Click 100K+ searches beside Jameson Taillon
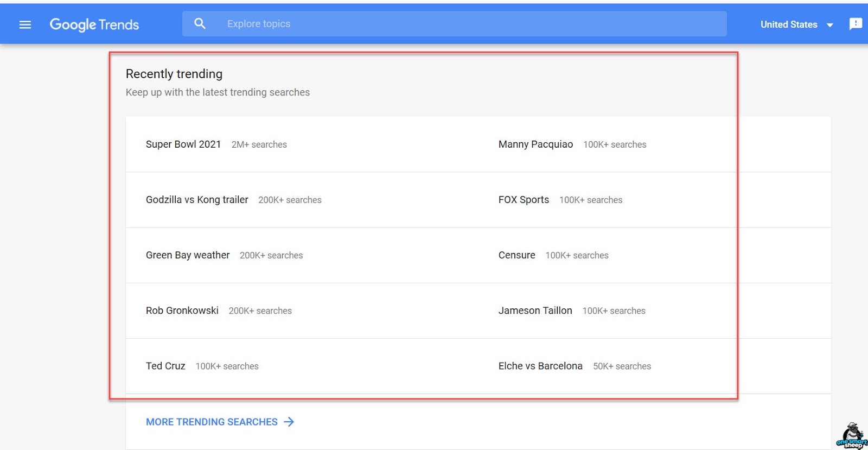Image resolution: width=868 pixels, height=450 pixels. tap(614, 310)
